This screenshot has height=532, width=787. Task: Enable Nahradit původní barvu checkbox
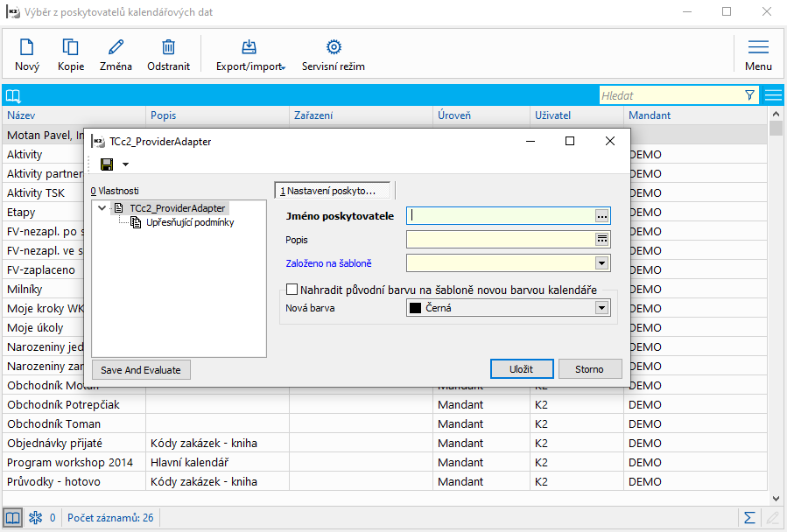[x=293, y=290]
